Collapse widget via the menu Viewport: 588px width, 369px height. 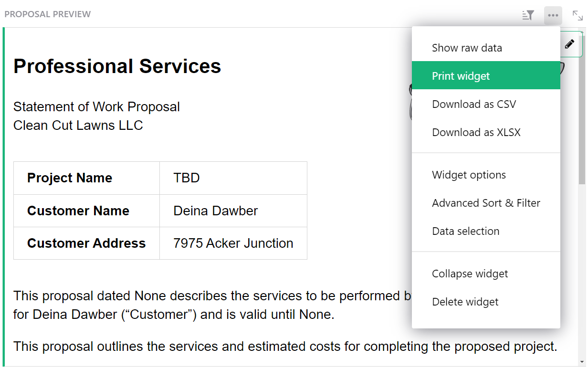(x=470, y=274)
